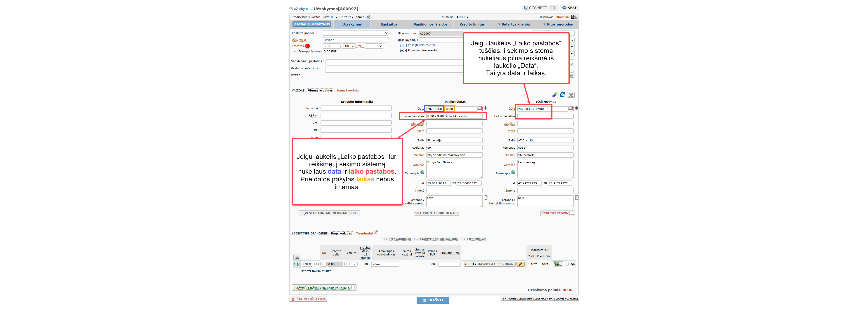
Task: Click Įvesti daugiau informacijos button
Action: (x=329, y=213)
